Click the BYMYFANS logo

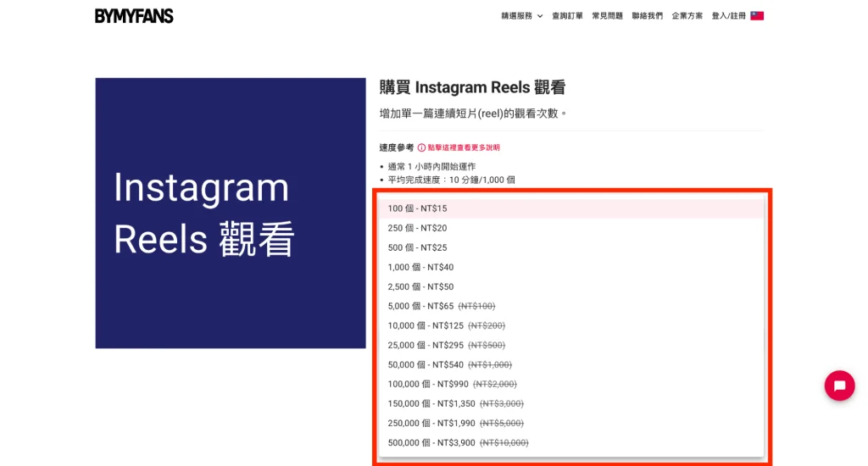134,16
